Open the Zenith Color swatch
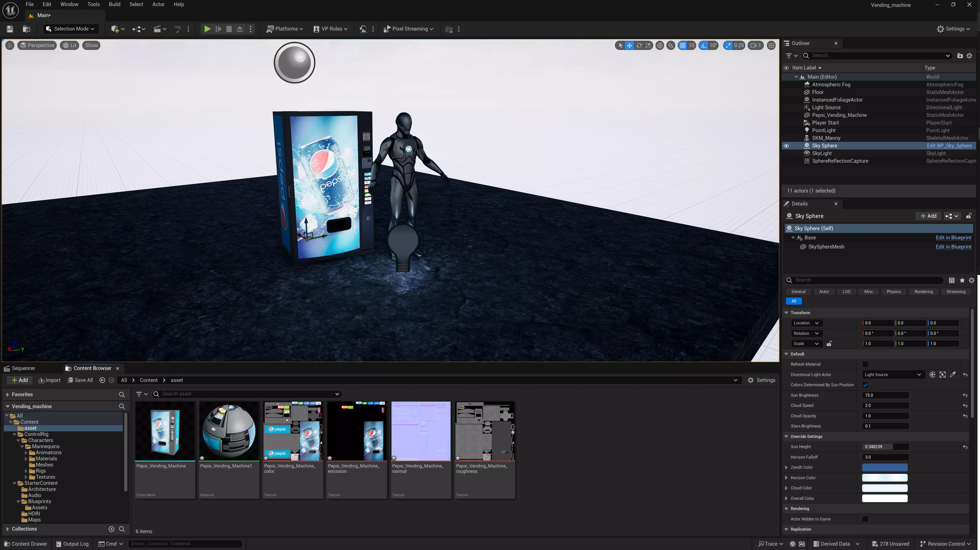 (x=885, y=467)
